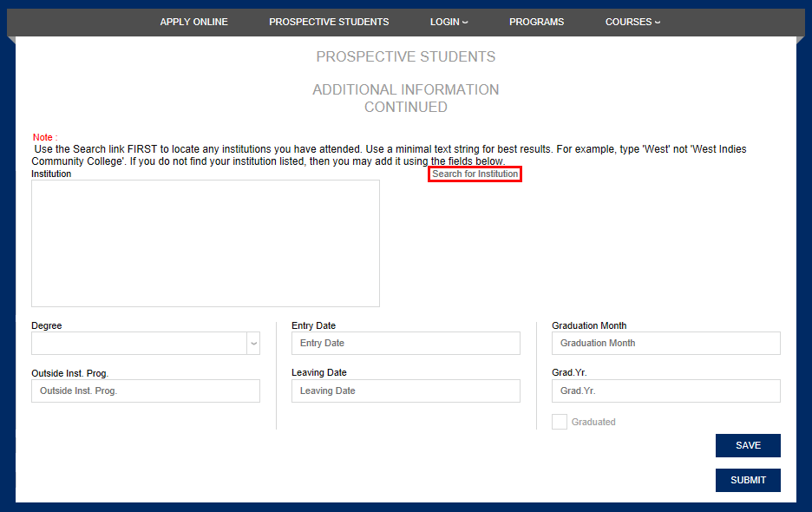Select APPLY ONLINE in the navigation bar
The width and height of the screenshot is (812, 512).
pyautogui.click(x=193, y=22)
